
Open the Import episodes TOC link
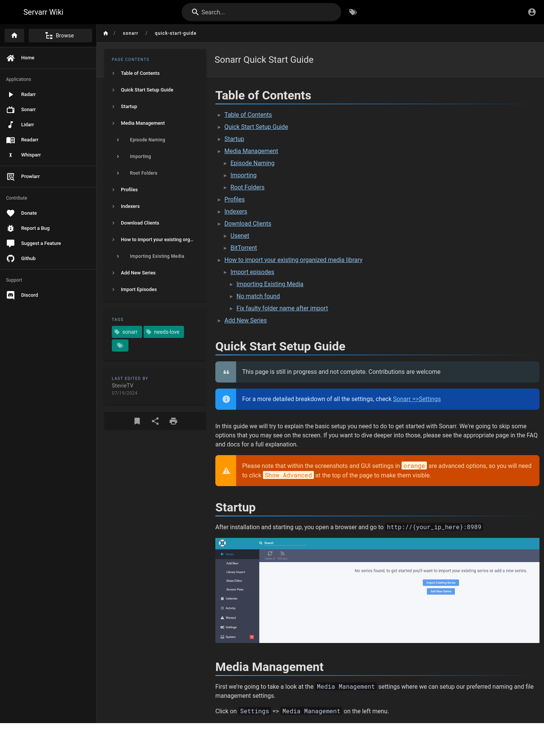252,272
